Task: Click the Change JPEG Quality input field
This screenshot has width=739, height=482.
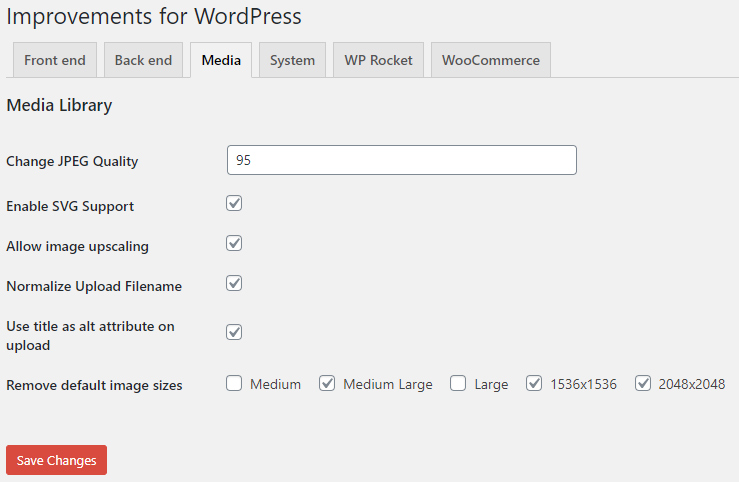Action: (x=402, y=160)
